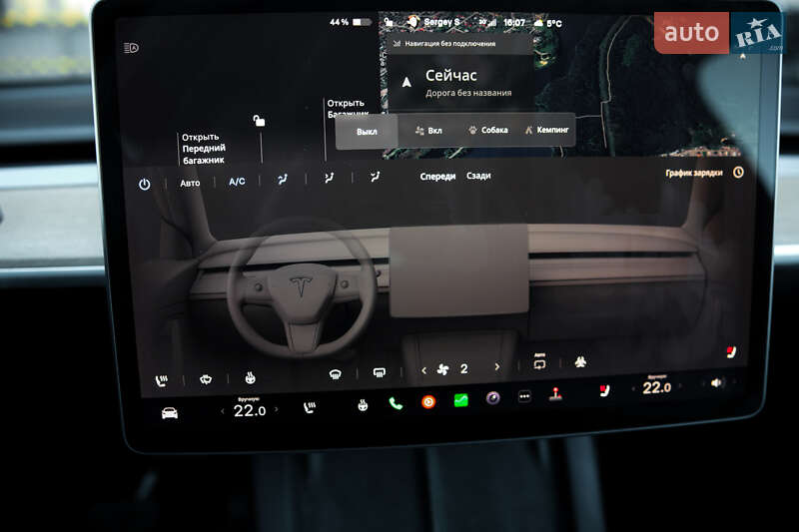
Task: Tap the volume speaker icon
Action: pyautogui.click(x=717, y=382)
